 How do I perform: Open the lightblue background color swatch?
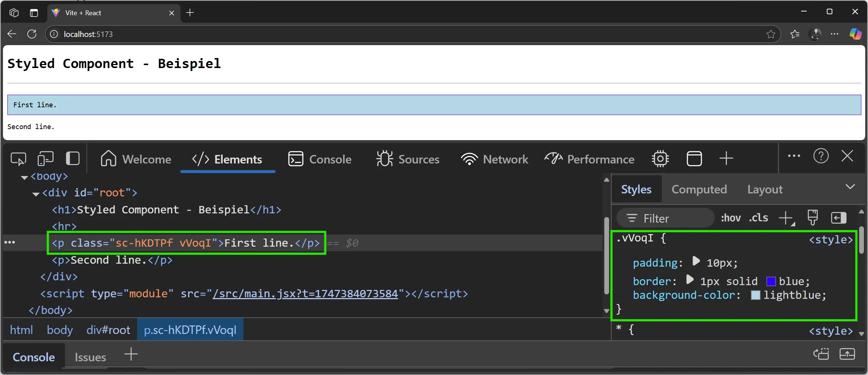point(756,295)
